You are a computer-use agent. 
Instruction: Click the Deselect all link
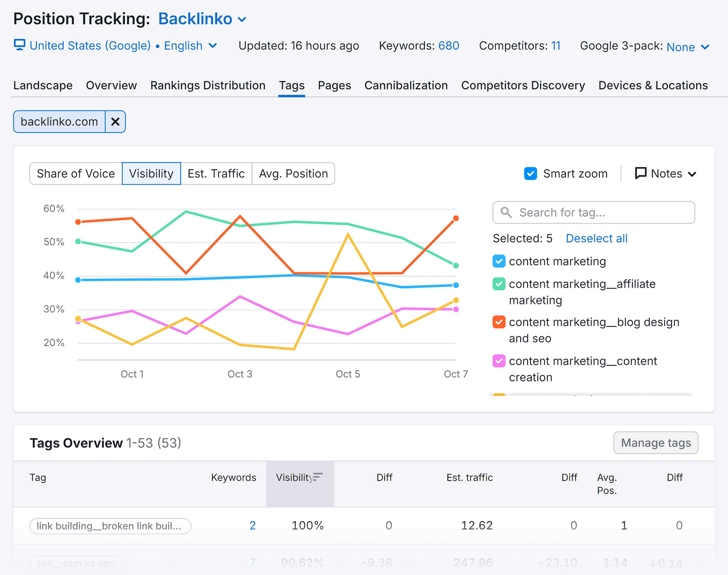(x=596, y=238)
